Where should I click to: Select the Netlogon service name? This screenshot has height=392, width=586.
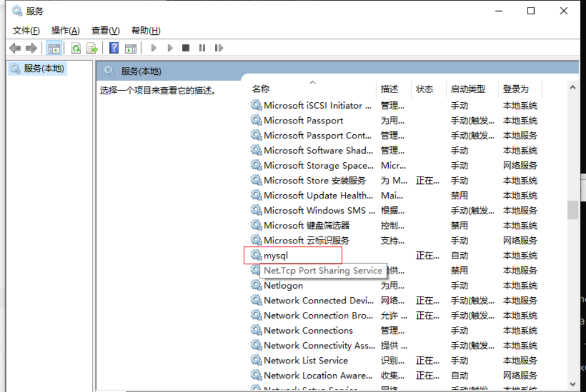(x=284, y=286)
